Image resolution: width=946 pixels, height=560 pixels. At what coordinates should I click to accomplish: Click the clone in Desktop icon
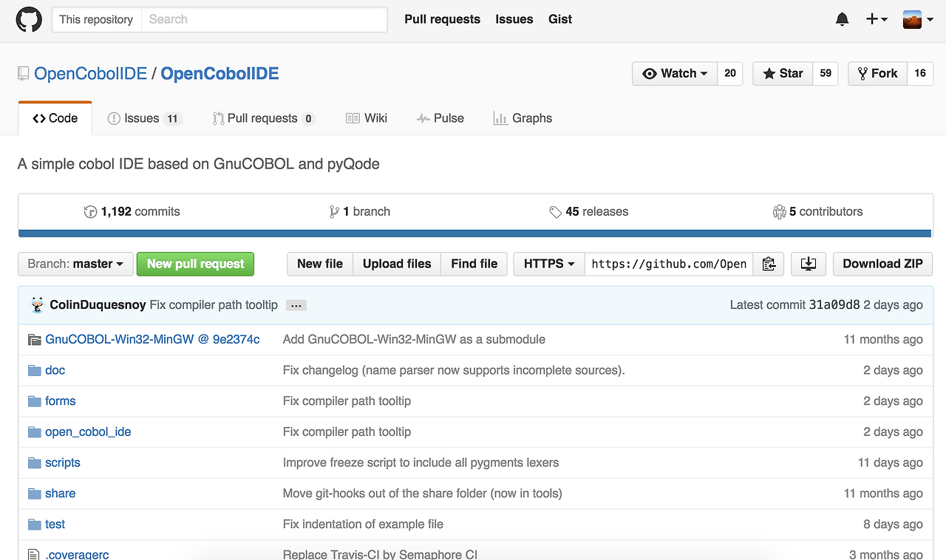point(808,264)
